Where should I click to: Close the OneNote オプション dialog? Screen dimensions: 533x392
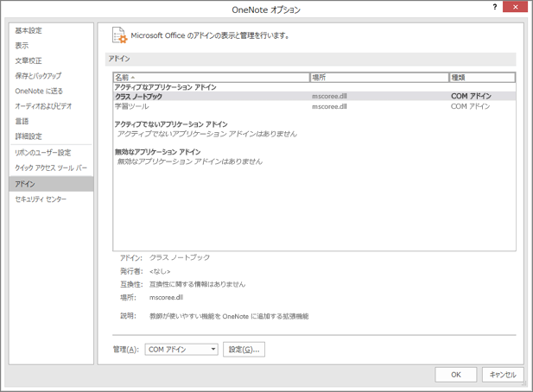pyautogui.click(x=516, y=7)
